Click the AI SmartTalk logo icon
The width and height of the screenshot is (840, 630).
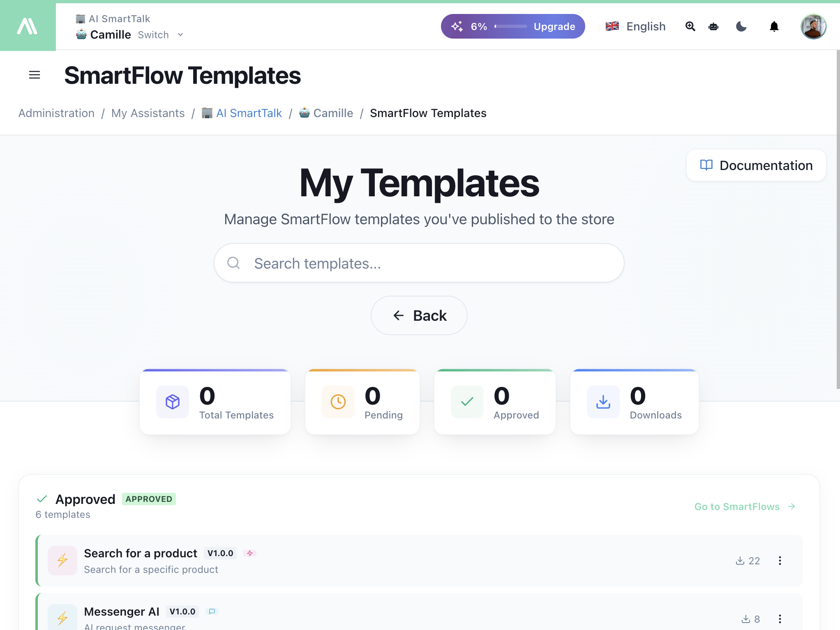(28, 27)
